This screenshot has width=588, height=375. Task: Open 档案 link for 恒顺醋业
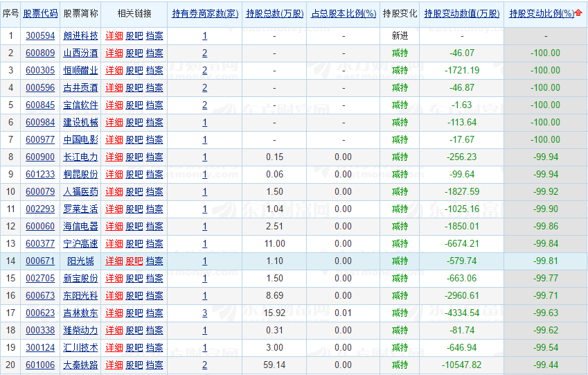tap(154, 70)
